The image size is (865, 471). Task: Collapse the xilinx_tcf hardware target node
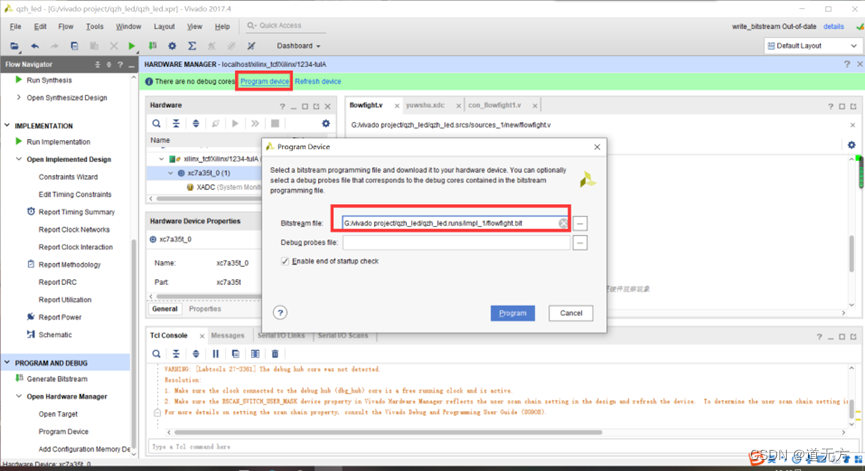[162, 159]
